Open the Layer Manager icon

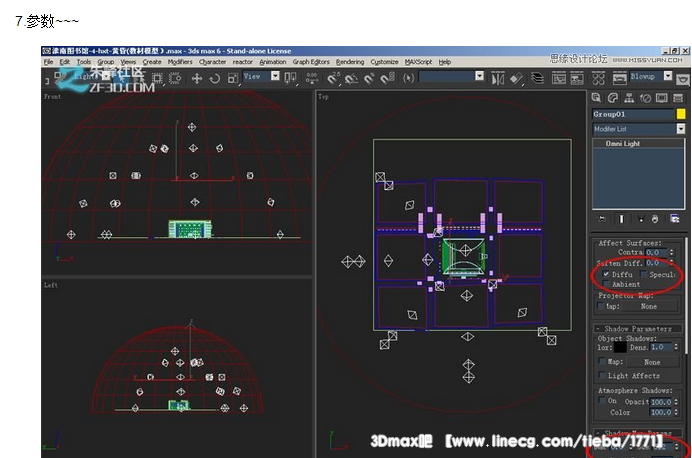(x=537, y=79)
